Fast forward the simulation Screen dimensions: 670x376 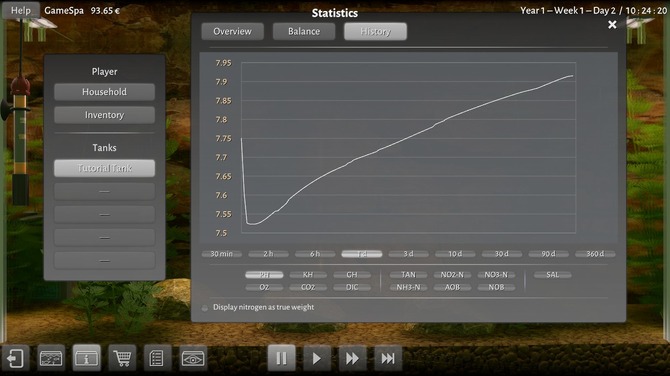pos(352,358)
